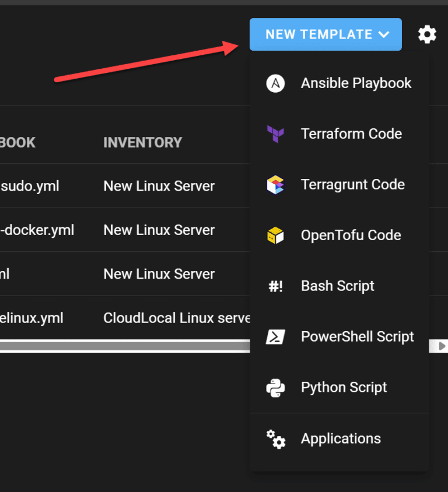This screenshot has height=492, width=448.
Task: Expand the New Template dropdown button
Action: (x=325, y=34)
